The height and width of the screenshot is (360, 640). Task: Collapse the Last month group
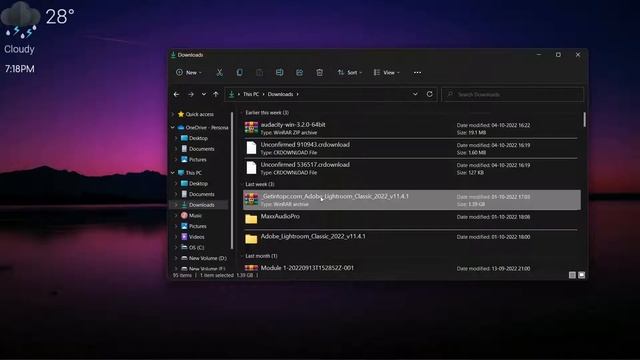click(242, 256)
